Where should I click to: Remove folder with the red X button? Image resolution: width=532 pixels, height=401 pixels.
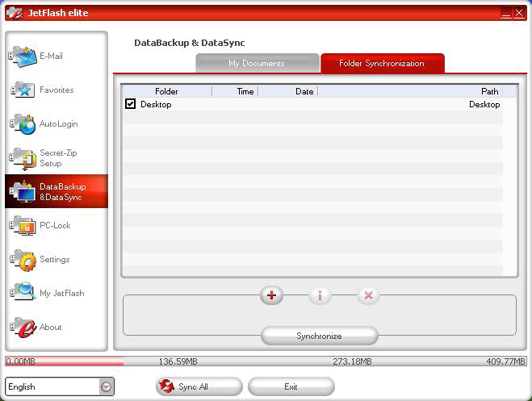(368, 295)
